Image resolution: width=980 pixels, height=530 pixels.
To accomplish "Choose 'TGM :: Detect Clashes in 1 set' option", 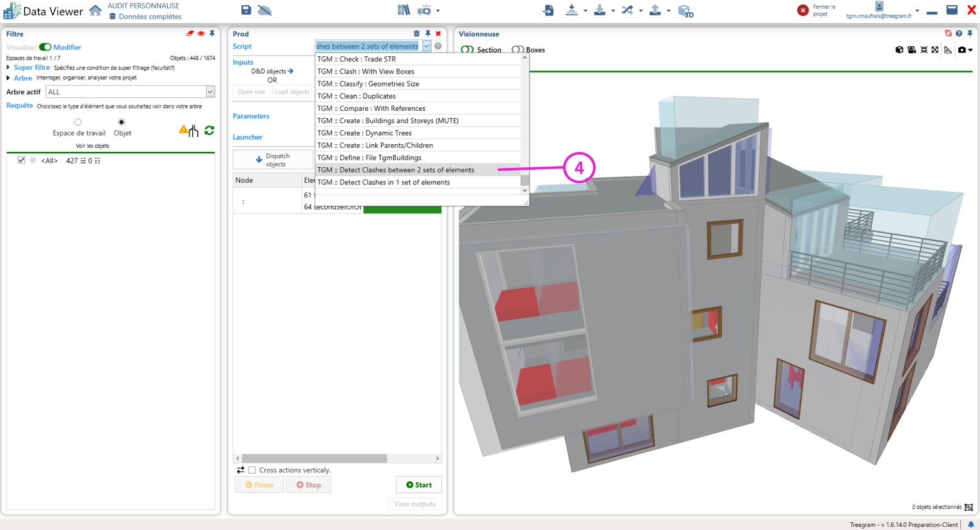I will click(383, 183).
